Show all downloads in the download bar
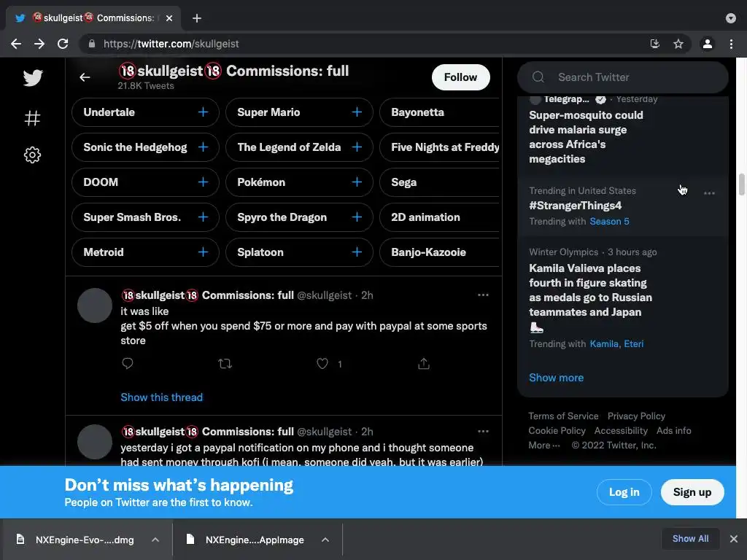Viewport: 747px width, 560px height. tap(690, 539)
